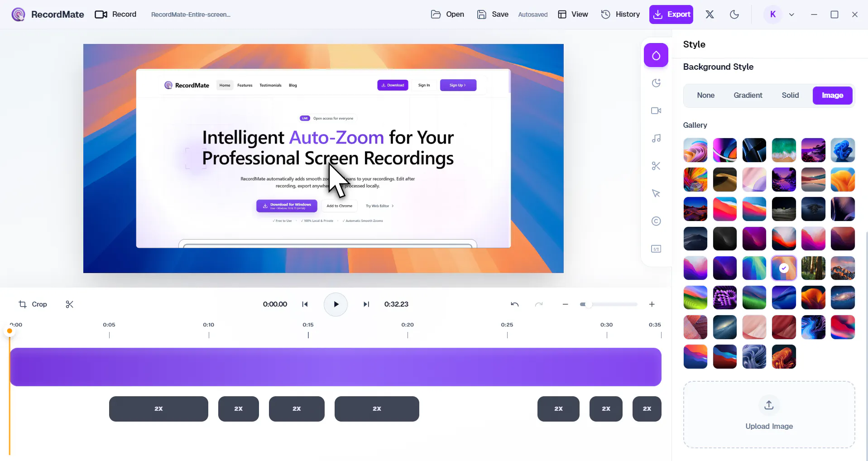868x461 pixels.
Task: Select the first 2X zoom segment
Action: pos(158,409)
